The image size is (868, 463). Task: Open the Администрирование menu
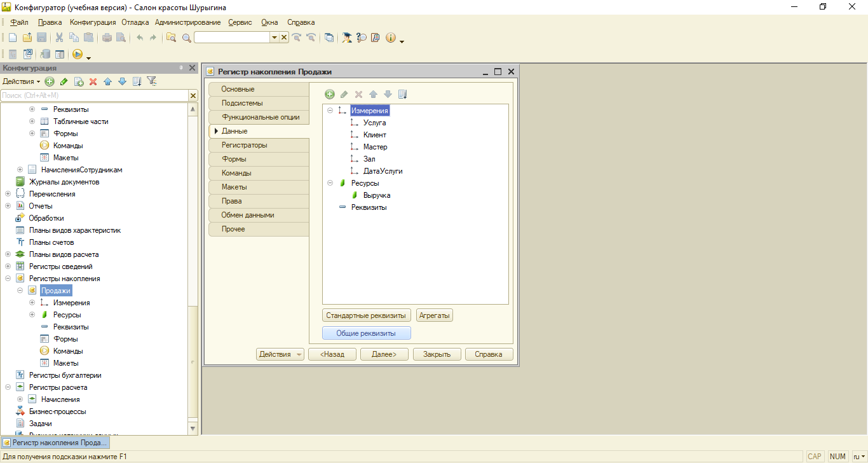coord(188,22)
